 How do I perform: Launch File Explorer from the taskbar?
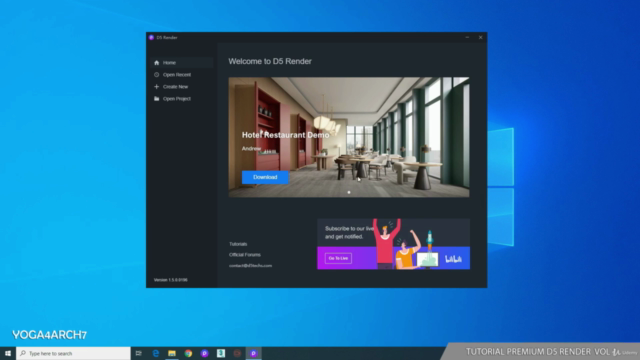pyautogui.click(x=172, y=353)
